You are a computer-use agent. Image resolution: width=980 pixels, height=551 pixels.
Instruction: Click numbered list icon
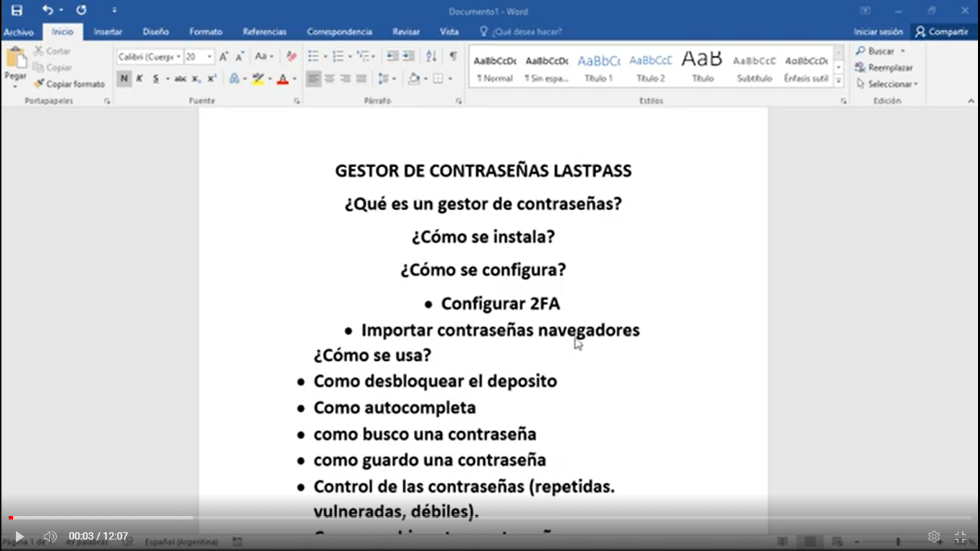click(x=338, y=57)
